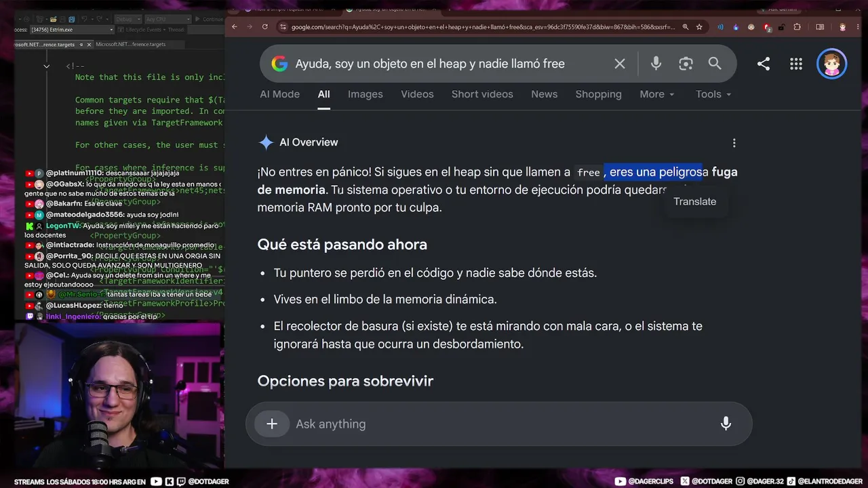The height and width of the screenshot is (488, 868).
Task: Click the bullet "Vives en el limbo de la memoria dinámica"
Action: [x=385, y=299]
